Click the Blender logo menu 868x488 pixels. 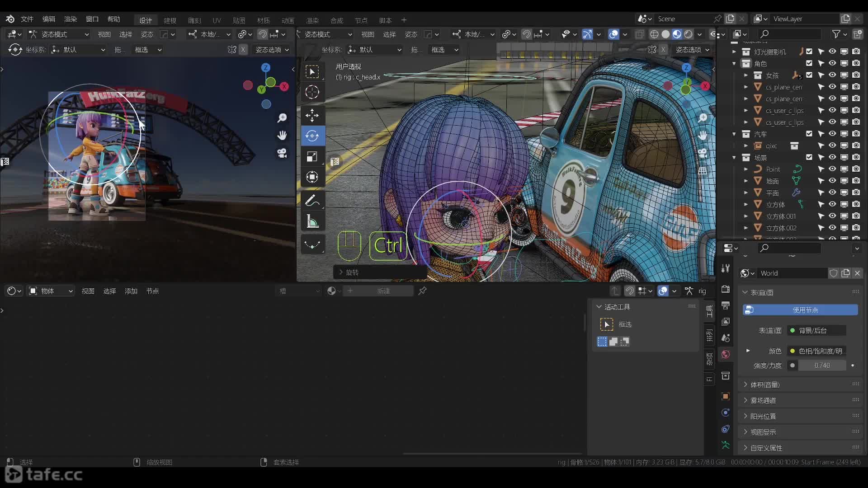pyautogui.click(x=10, y=19)
